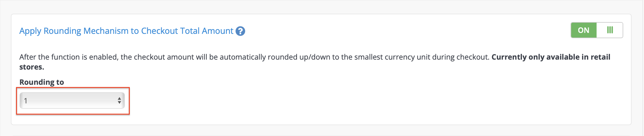Turn off the Rounding Mechanism ON switch
This screenshot has height=136, width=644.
[x=597, y=30]
